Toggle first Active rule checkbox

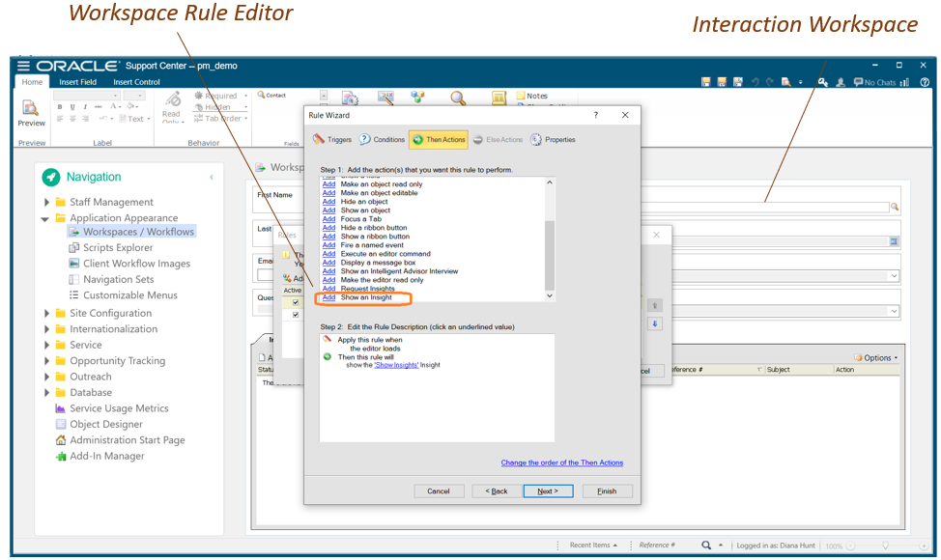click(296, 302)
